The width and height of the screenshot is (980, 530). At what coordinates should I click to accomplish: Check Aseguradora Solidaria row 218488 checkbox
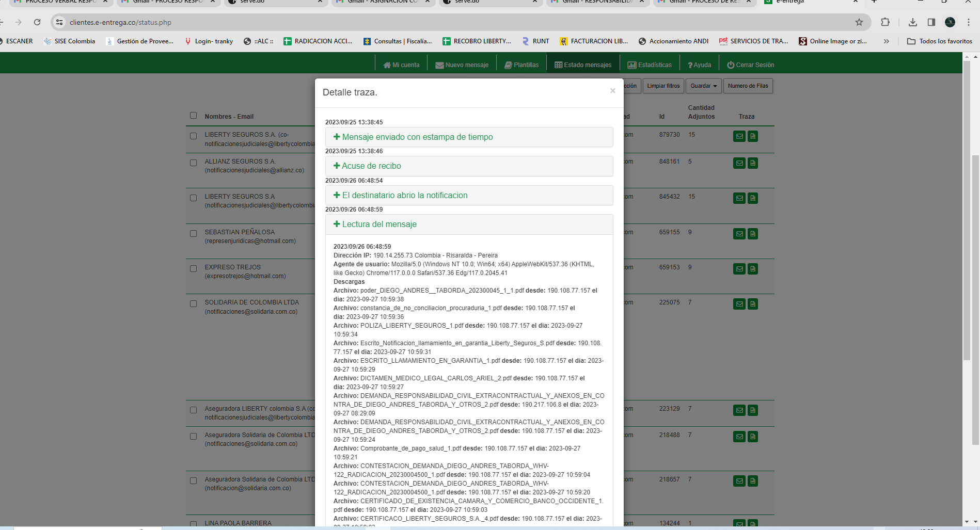pyautogui.click(x=193, y=437)
